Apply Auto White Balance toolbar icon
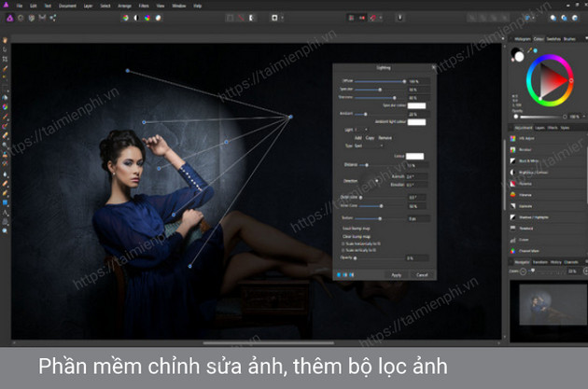This screenshot has width=588, height=389. coord(159,18)
